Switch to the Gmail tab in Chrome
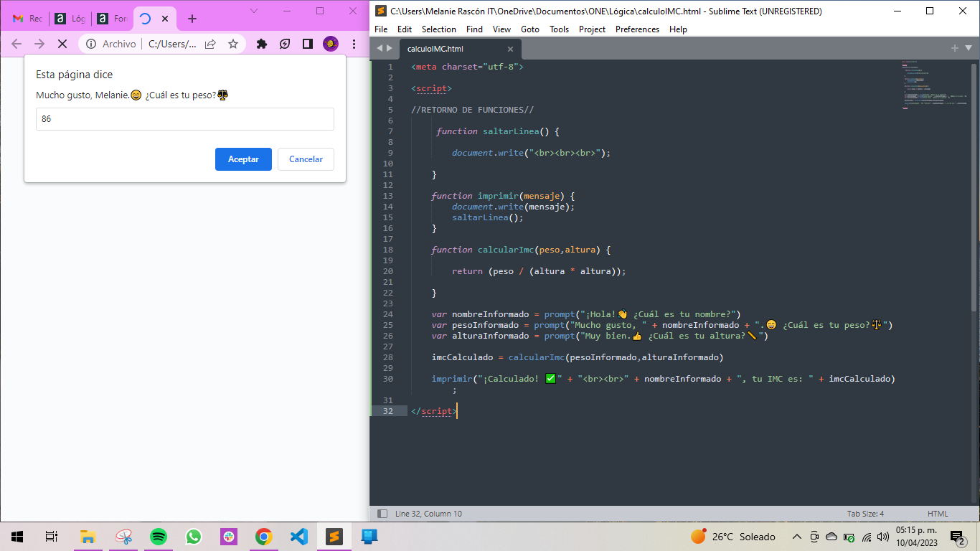 [x=27, y=19]
